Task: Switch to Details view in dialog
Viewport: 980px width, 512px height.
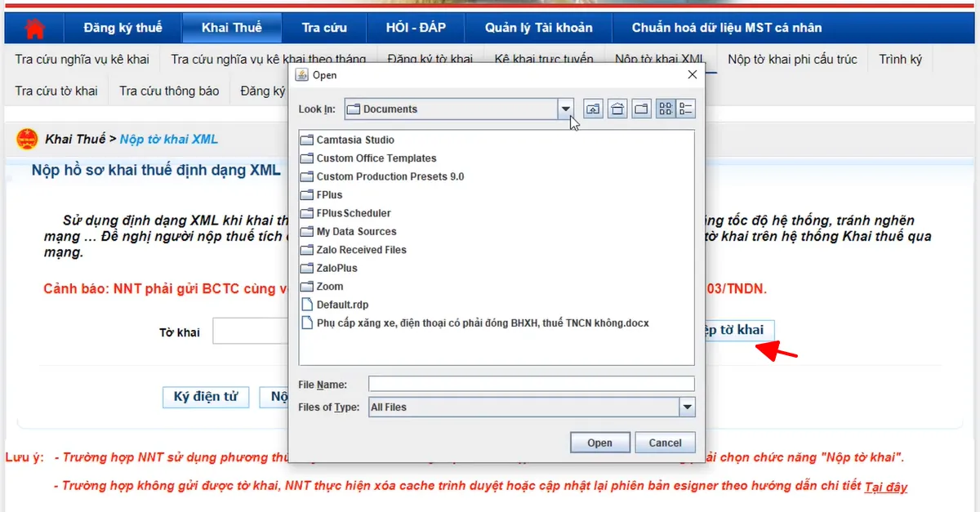Action: click(x=686, y=109)
